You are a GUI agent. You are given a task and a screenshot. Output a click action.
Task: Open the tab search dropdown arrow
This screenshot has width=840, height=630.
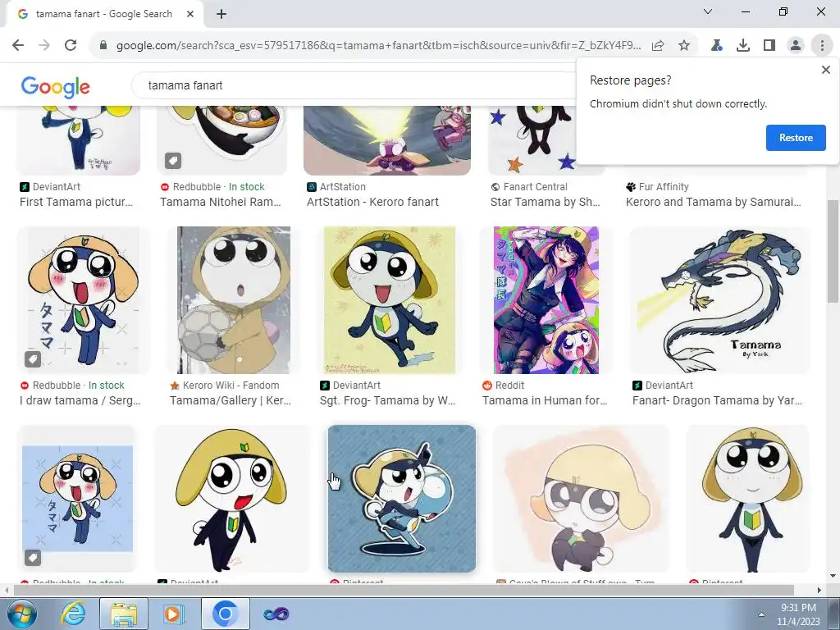[x=708, y=11]
